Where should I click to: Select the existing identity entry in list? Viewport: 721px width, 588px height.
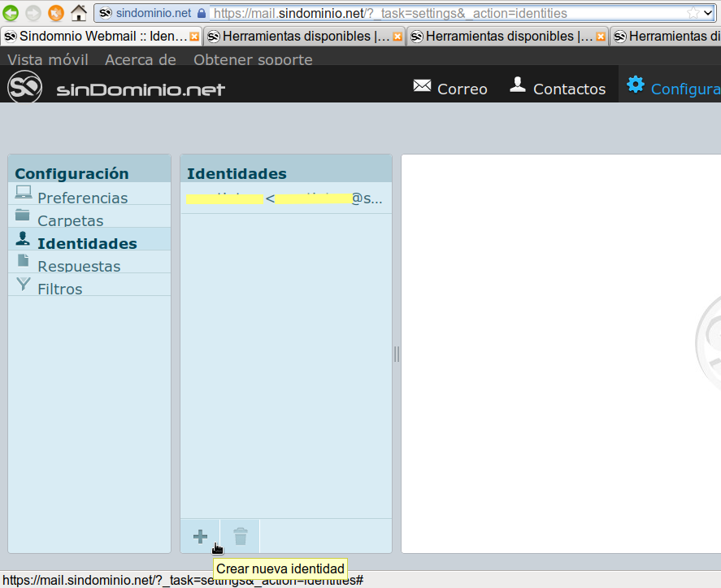[284, 198]
